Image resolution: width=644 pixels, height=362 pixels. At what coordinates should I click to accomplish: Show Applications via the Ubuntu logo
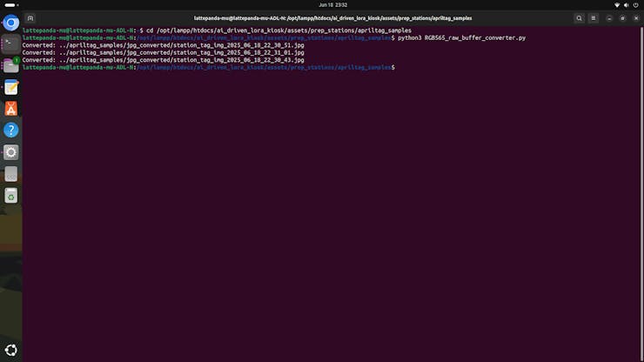point(11,350)
